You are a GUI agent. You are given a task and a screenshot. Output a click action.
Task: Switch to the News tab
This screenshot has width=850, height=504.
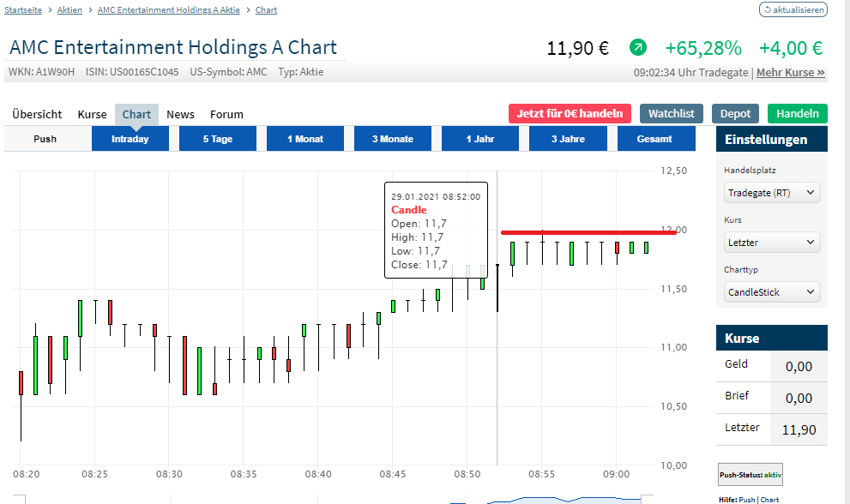click(x=180, y=114)
